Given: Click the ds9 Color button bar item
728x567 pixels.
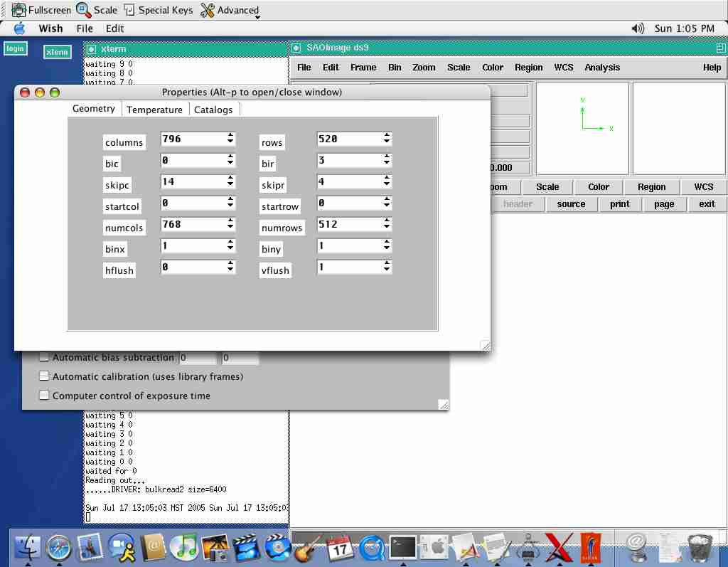Looking at the screenshot, I should (599, 187).
